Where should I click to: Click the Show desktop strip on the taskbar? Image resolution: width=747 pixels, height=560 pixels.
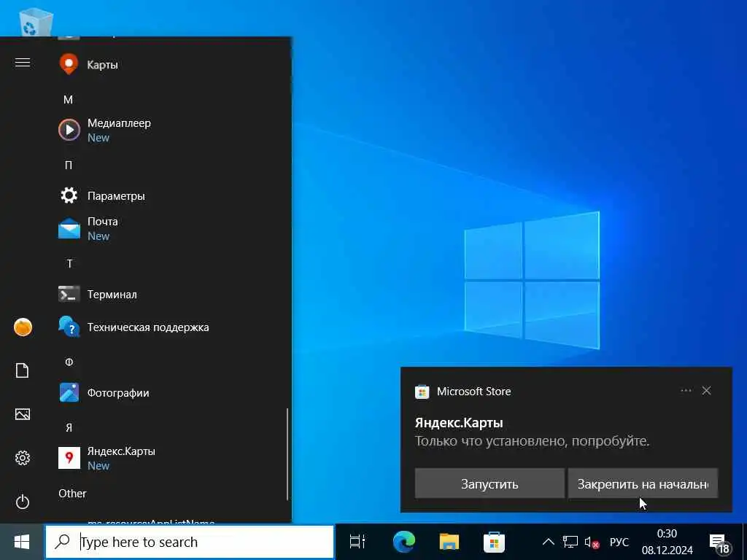coord(744,542)
